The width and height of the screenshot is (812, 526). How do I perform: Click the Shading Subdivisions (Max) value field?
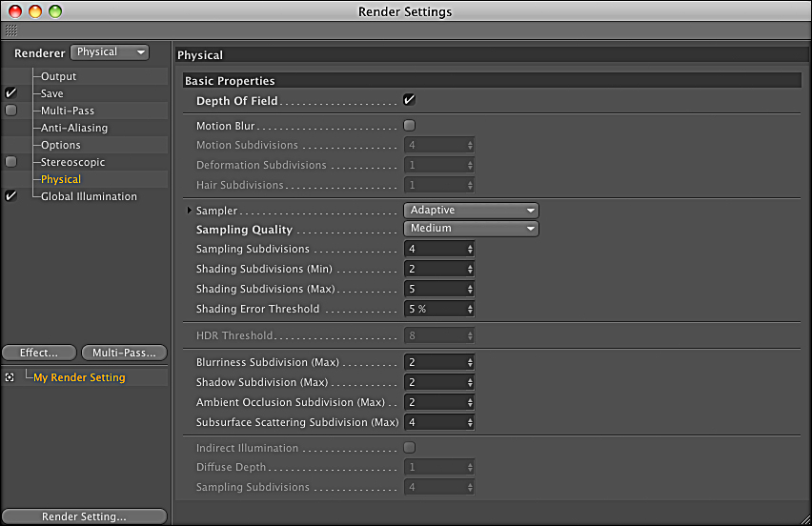[434, 289]
